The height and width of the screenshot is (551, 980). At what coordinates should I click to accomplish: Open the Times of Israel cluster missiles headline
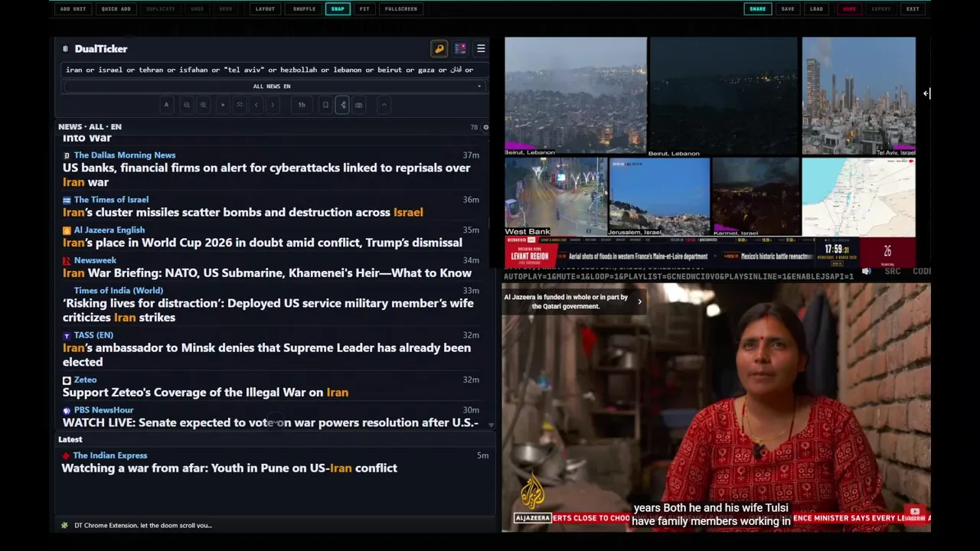tap(243, 213)
